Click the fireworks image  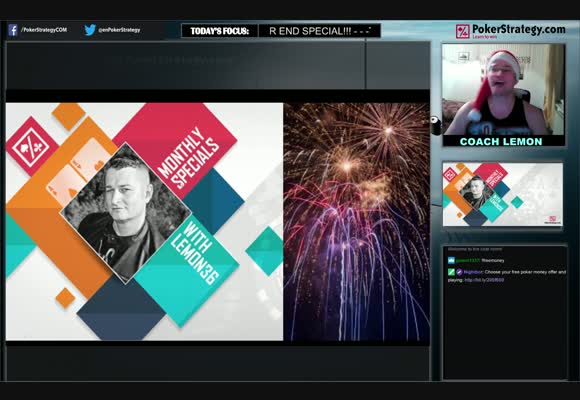pyautogui.click(x=357, y=222)
